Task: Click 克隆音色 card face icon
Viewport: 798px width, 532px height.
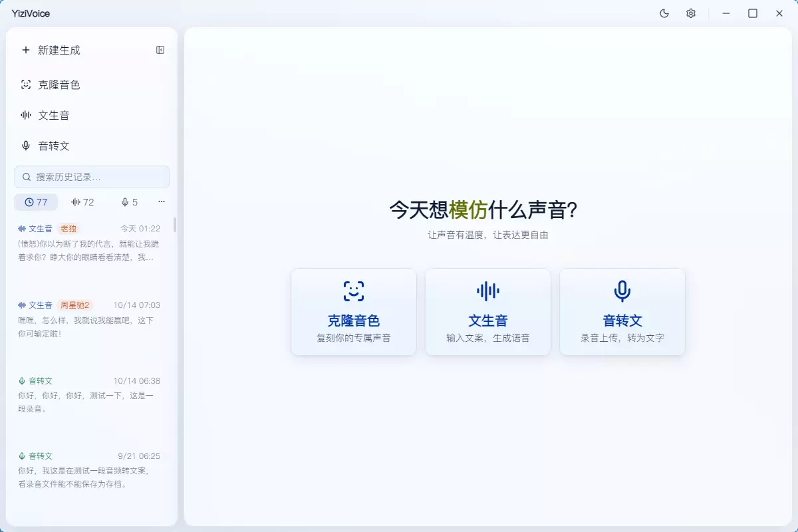Action: point(354,291)
